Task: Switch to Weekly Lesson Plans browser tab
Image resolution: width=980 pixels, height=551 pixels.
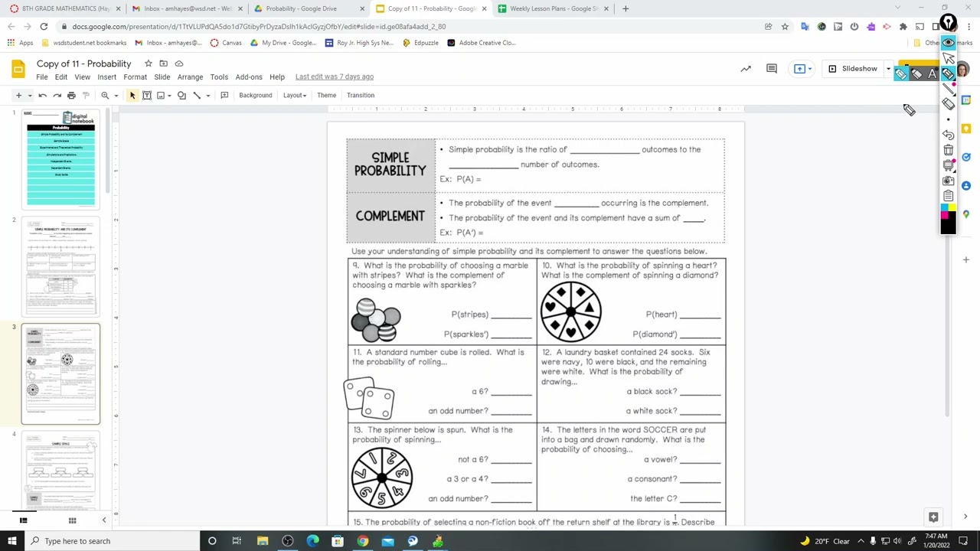Action: point(550,8)
